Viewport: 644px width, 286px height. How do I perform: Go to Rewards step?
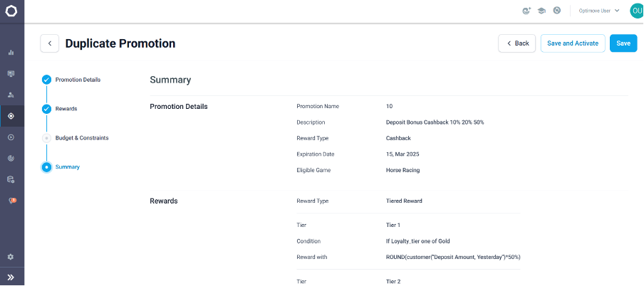pyautogui.click(x=66, y=109)
